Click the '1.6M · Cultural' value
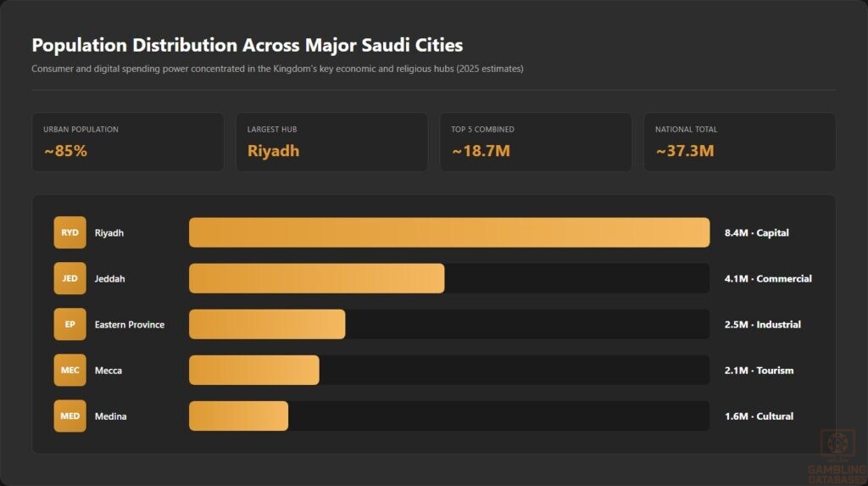868x486 pixels. (x=759, y=416)
